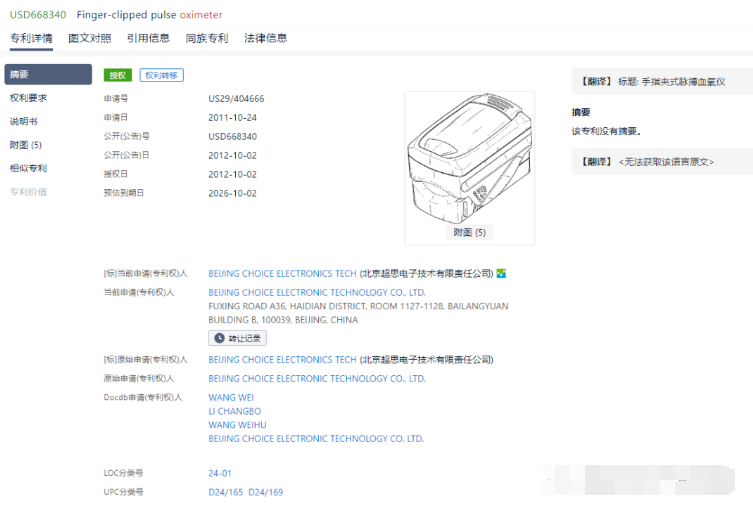Open 附图 (5) in the left sidebar

pyautogui.click(x=26, y=145)
